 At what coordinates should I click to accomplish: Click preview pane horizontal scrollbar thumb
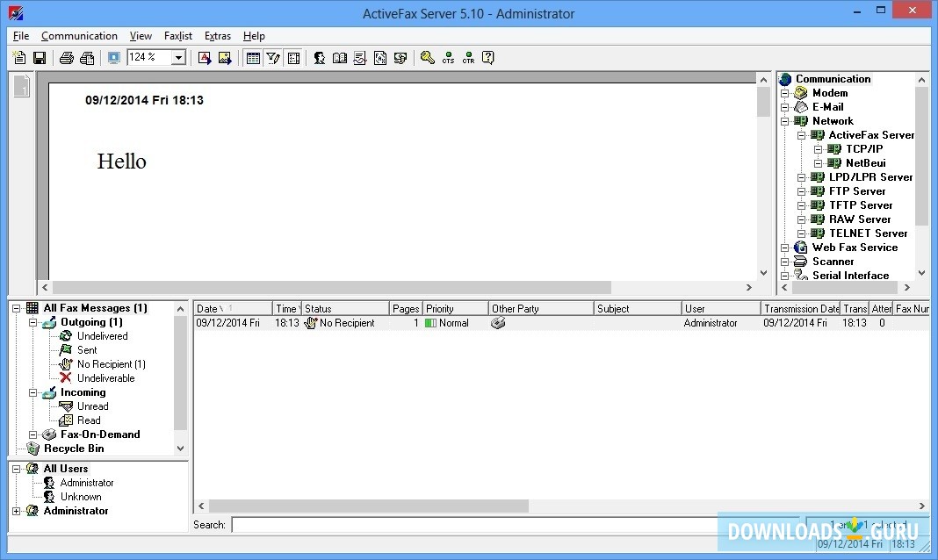[331, 288]
